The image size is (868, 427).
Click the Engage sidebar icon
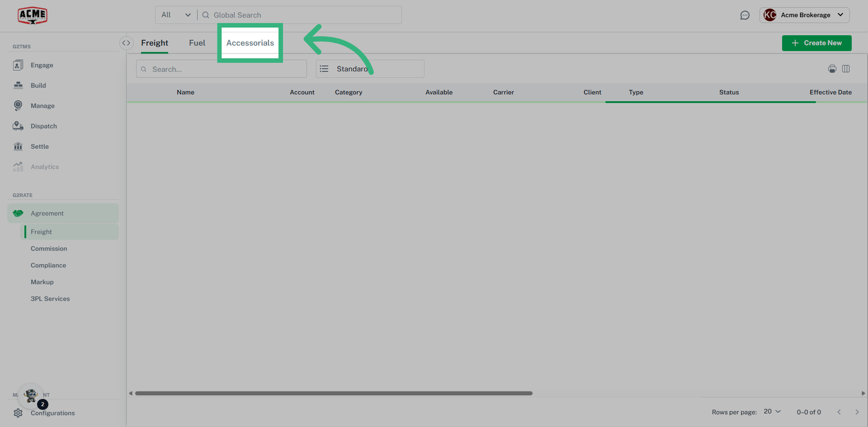click(x=18, y=65)
